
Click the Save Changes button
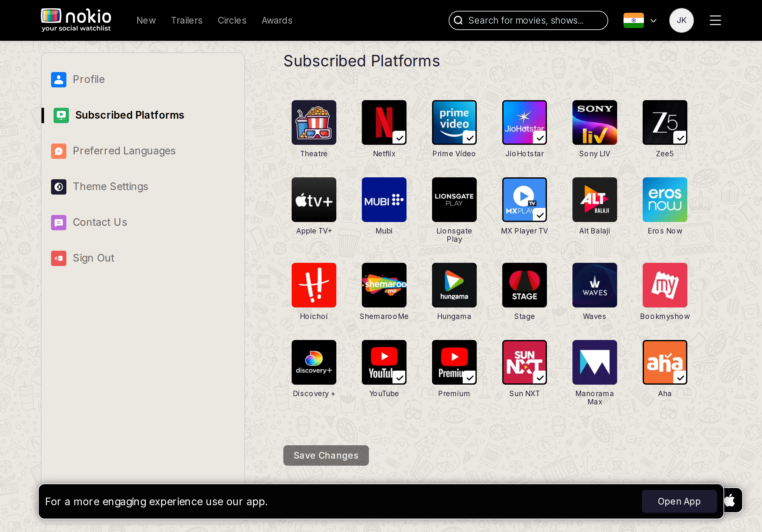point(326,455)
